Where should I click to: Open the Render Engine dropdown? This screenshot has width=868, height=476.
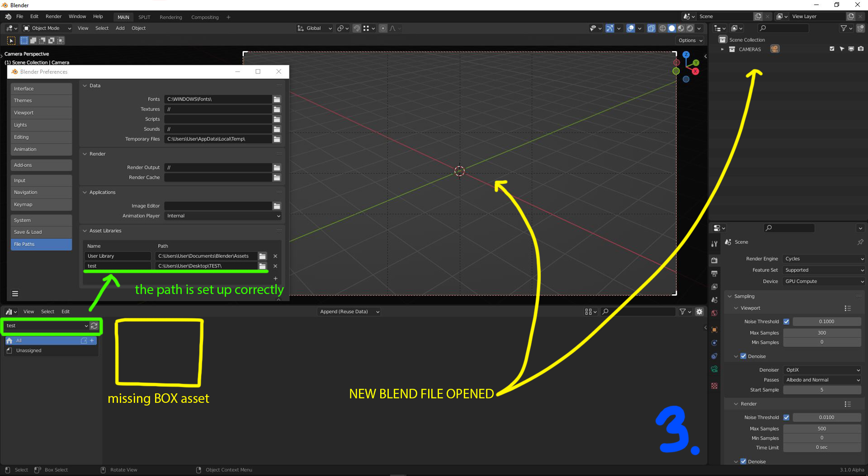[x=824, y=259]
